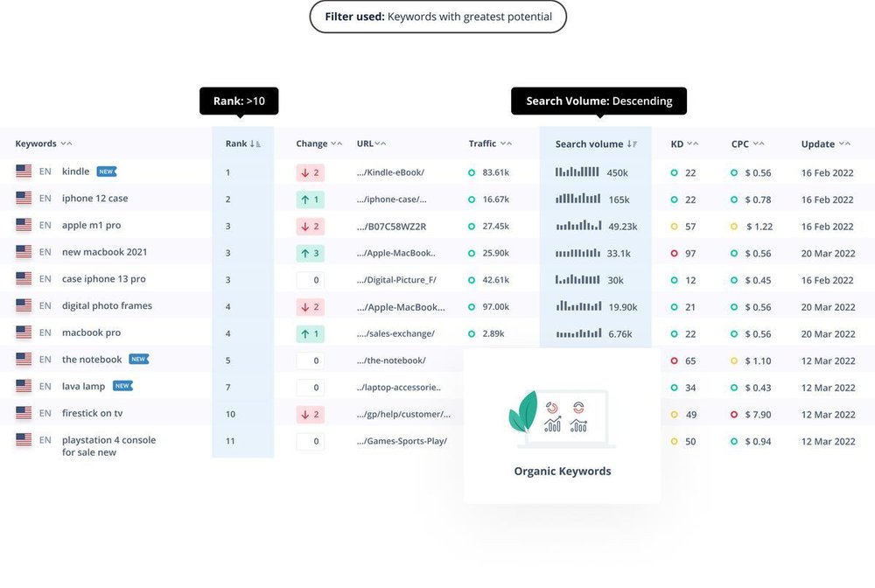875x588 pixels.
Task: Click the up 3 change badge for new macbook 2021
Action: pos(311,253)
